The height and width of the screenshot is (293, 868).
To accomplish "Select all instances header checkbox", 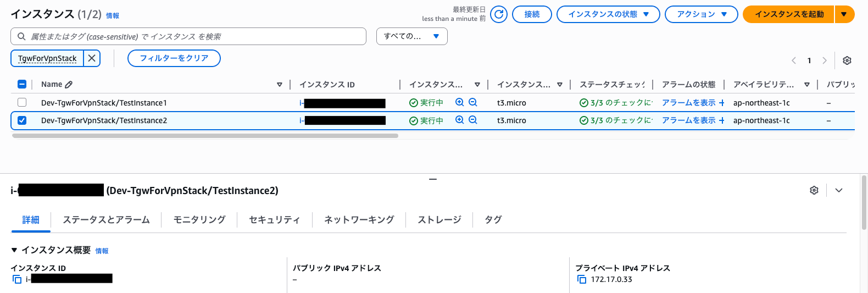I will coord(22,84).
